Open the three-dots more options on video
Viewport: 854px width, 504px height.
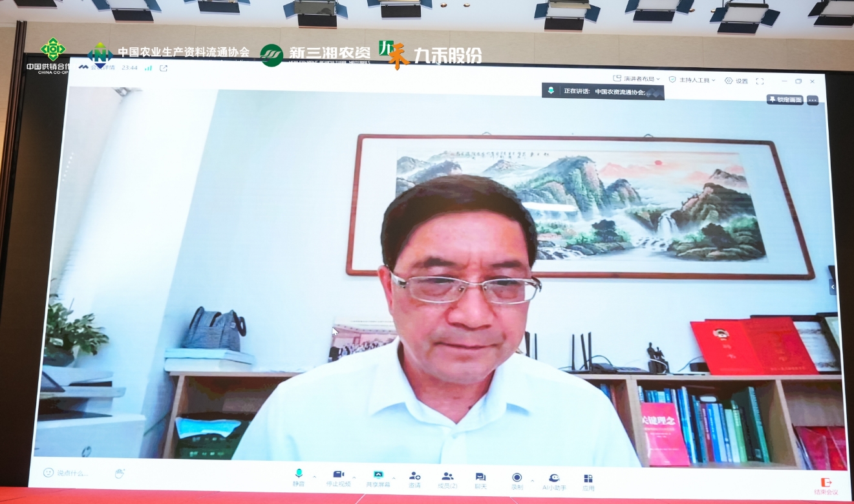(813, 100)
